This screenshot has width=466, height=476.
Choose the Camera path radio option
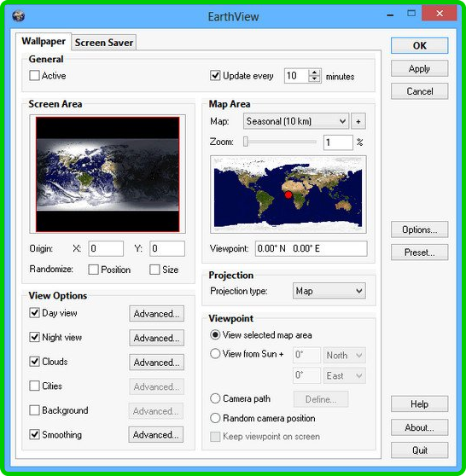[x=215, y=398]
